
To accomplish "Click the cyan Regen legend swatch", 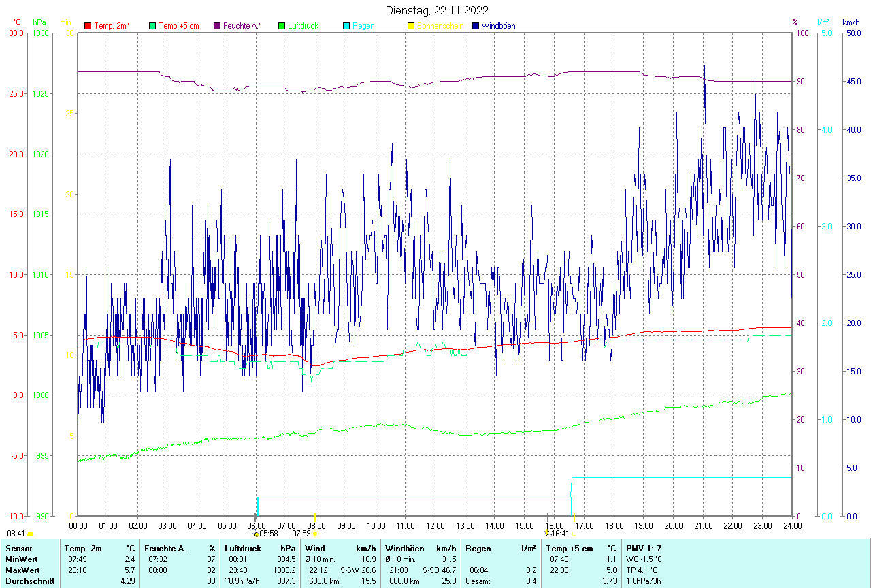I will click(x=346, y=26).
